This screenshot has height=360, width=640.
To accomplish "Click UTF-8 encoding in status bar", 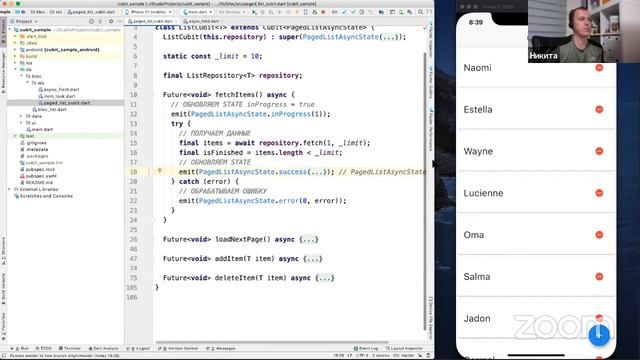I will (362, 356).
